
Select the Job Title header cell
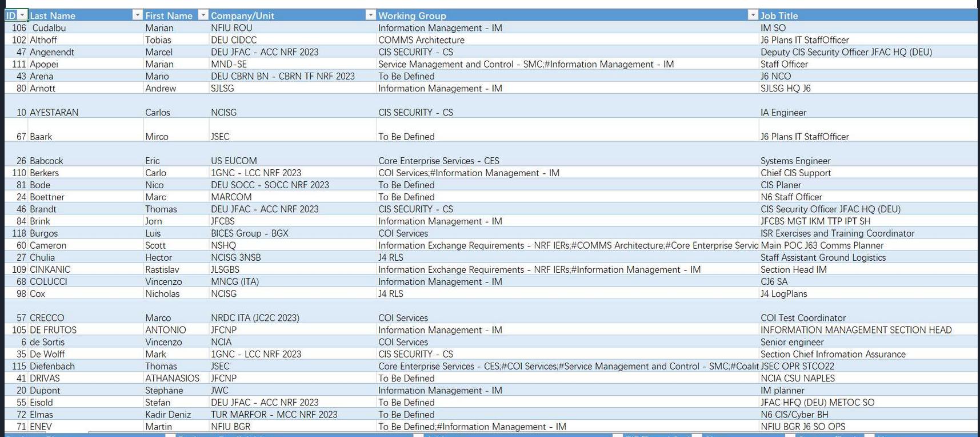pos(868,15)
